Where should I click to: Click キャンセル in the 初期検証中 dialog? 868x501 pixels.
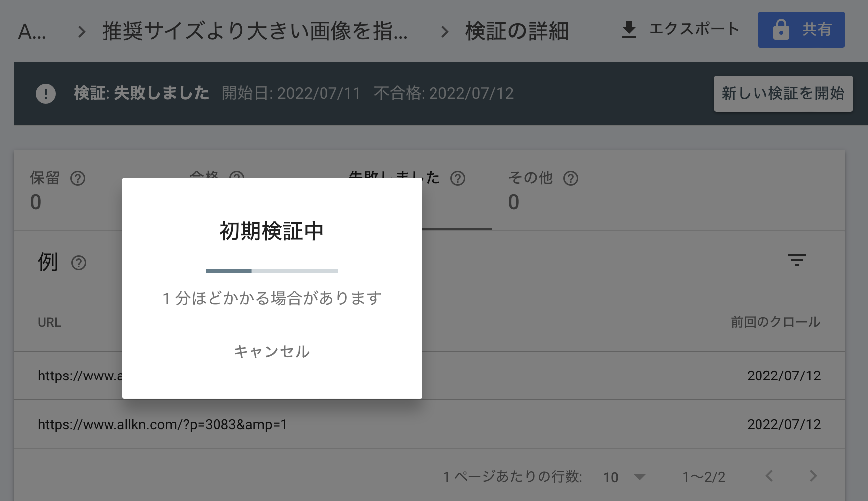tap(272, 352)
